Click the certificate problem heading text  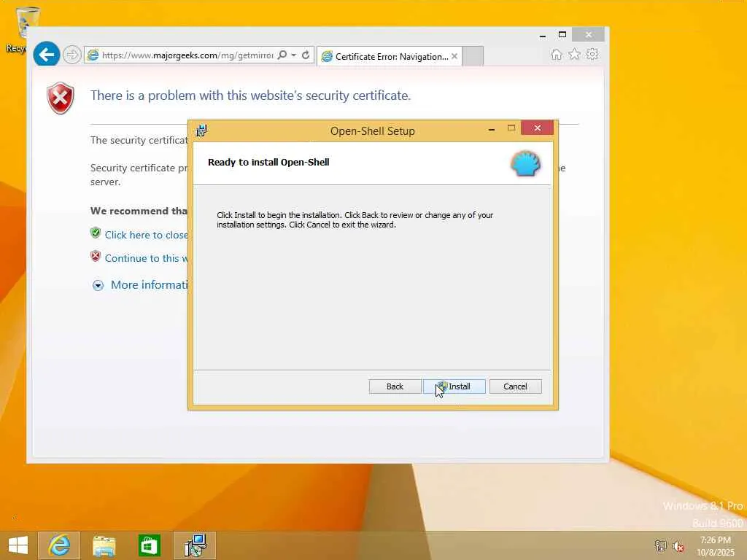click(251, 96)
